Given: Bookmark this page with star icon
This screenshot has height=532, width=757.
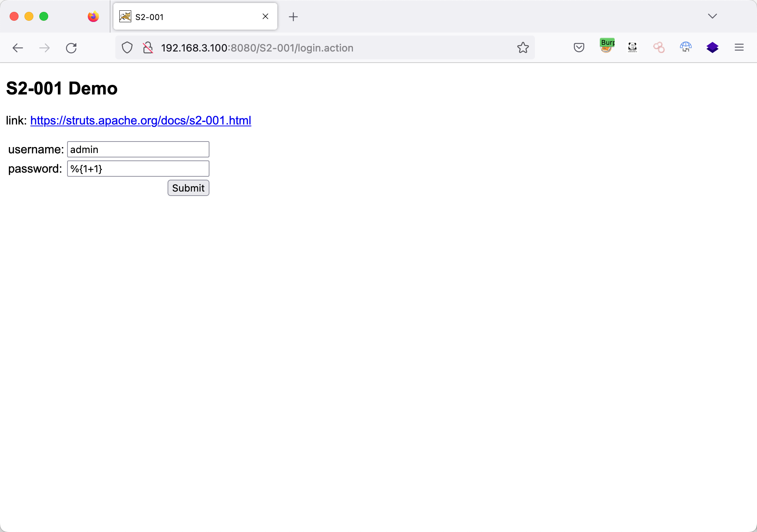Looking at the screenshot, I should click(x=523, y=48).
